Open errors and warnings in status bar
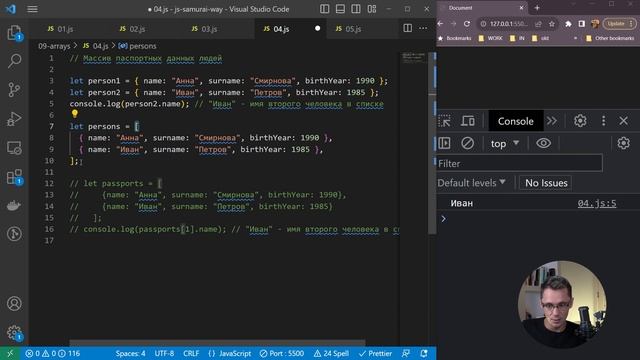This screenshot has height=360, width=640. (x=53, y=353)
